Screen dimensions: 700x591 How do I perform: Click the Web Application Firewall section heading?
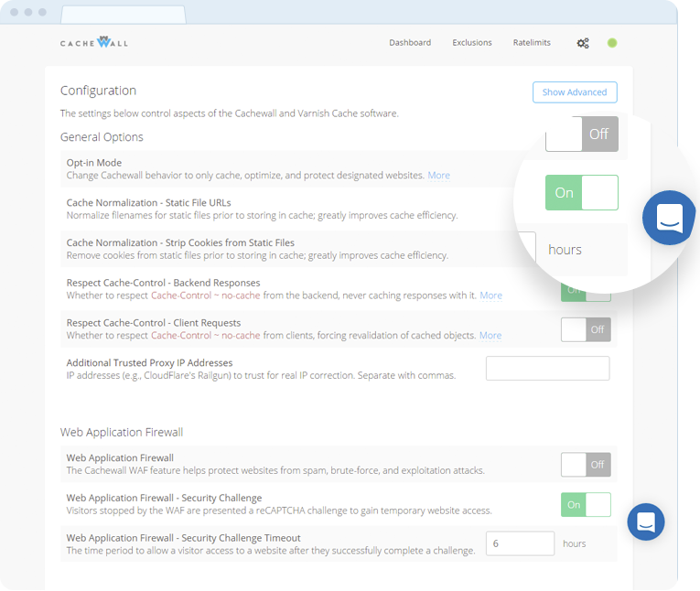click(122, 432)
